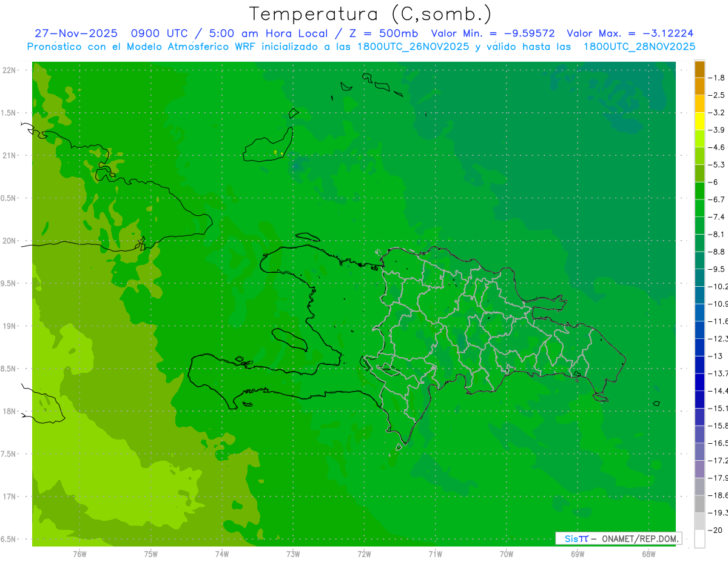This screenshot has height=562, width=728.
Task: Click the yellow legend swatch between -3.2 and -3.9
Action: click(699, 121)
